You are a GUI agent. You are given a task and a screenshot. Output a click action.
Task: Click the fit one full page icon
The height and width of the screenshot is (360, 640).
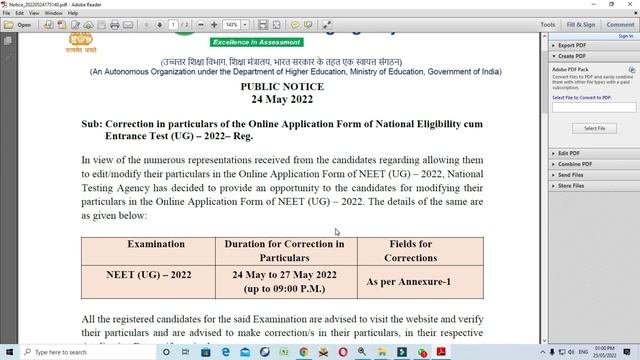point(276,25)
